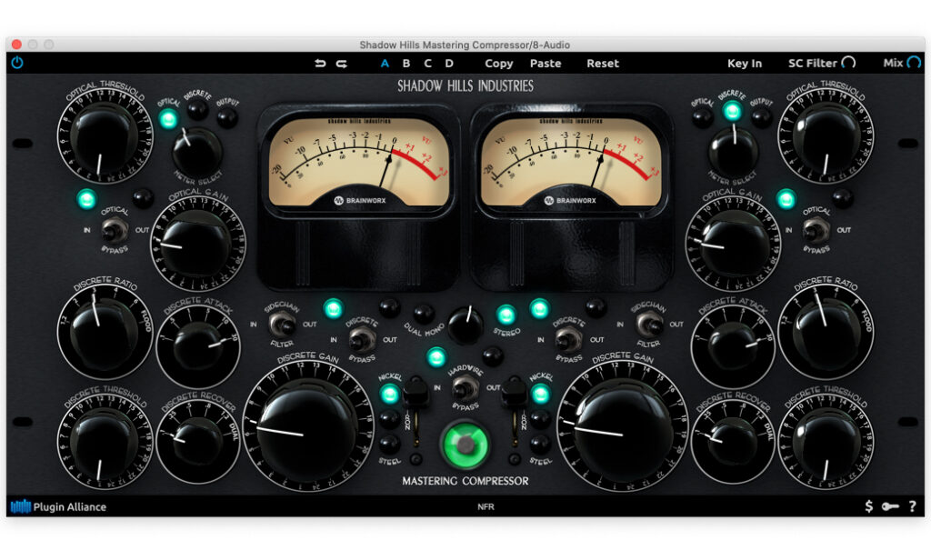Toggle the plugin power icon
Image resolution: width=931 pixels, height=560 pixels.
pyautogui.click(x=17, y=63)
